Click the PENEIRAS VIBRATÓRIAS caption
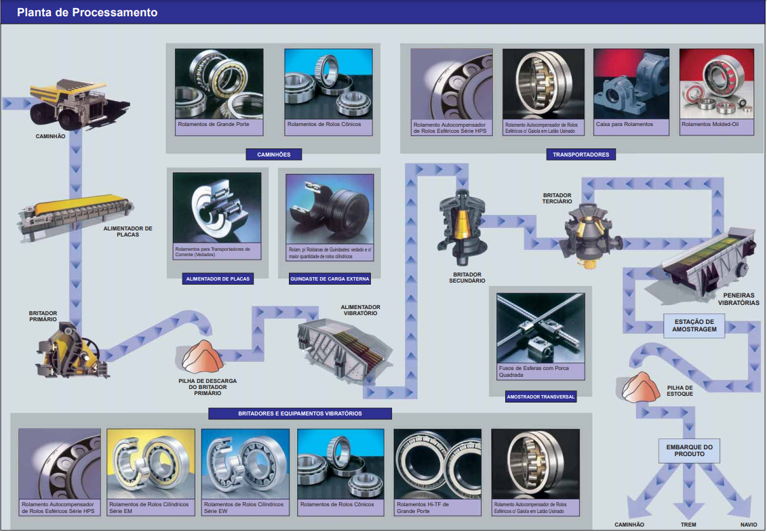 (739, 300)
